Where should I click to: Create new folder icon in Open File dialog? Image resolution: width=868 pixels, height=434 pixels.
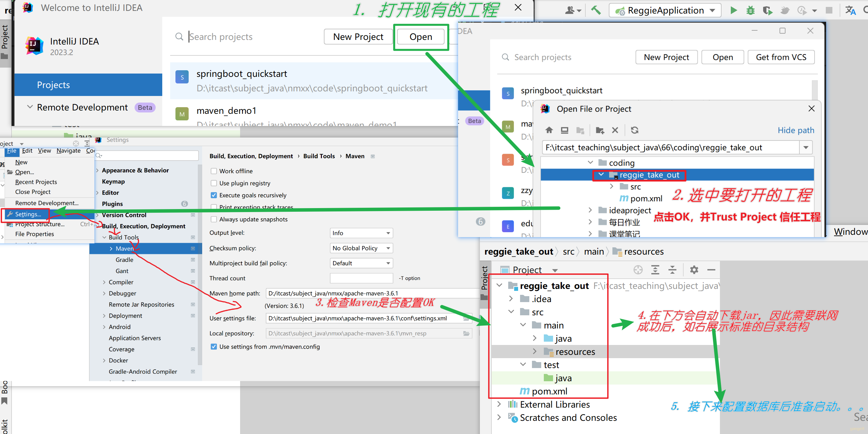click(600, 130)
